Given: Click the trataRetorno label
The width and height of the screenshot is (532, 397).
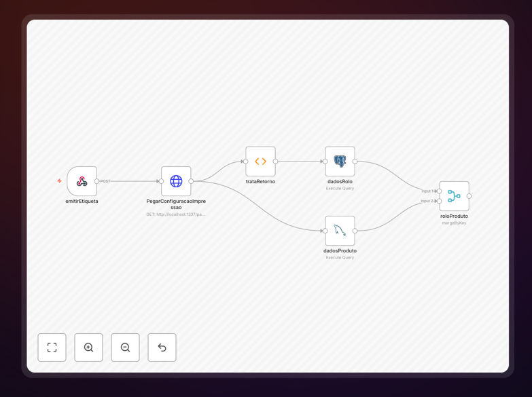Looking at the screenshot, I should click(x=261, y=181).
